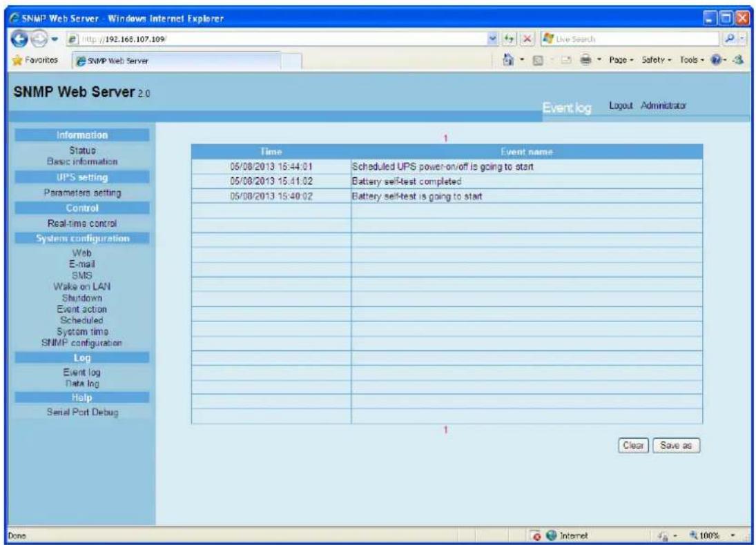Open the E-mail configuration link
Screen dimensions: 756x545
[82, 264]
